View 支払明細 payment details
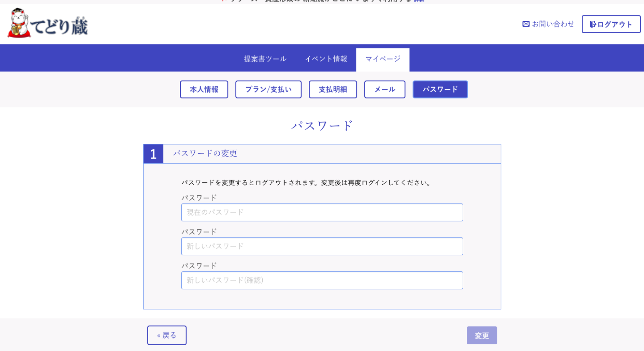The width and height of the screenshot is (644, 351). click(333, 89)
